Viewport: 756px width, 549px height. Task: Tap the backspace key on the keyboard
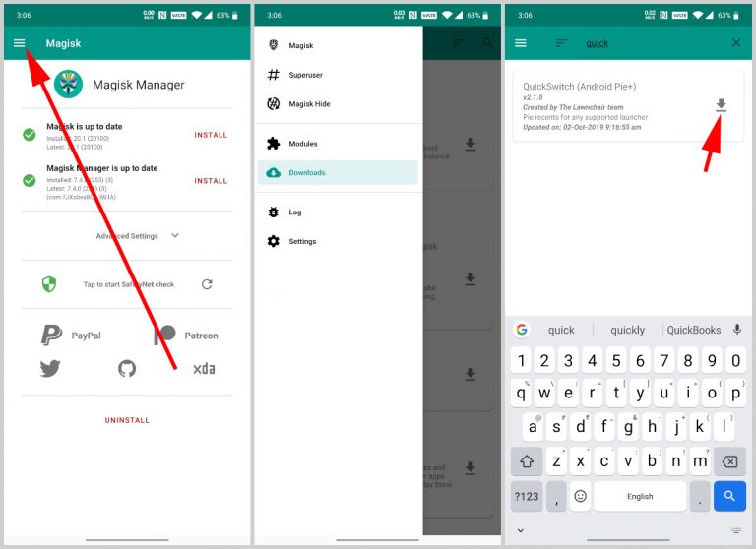(730, 461)
